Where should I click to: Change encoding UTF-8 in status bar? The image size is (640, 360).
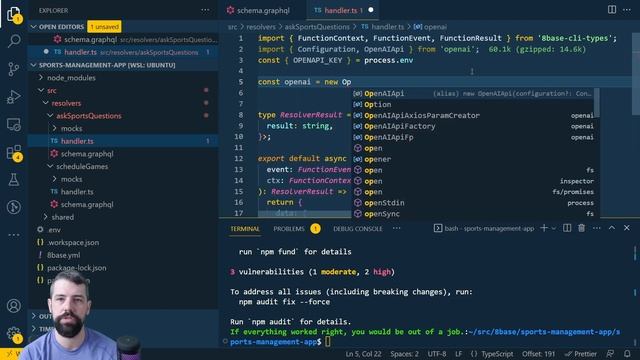pyautogui.click(x=437, y=354)
